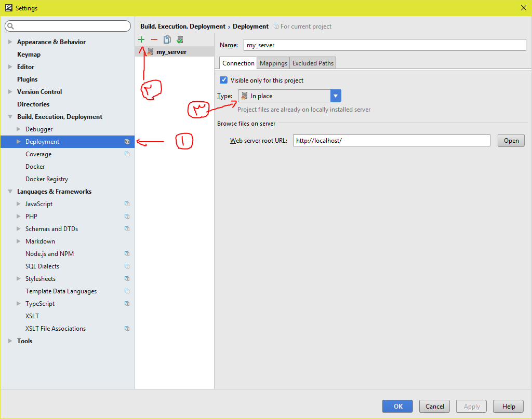Click project-level icon beside Template Data Languages
532x419 pixels.
click(127, 291)
